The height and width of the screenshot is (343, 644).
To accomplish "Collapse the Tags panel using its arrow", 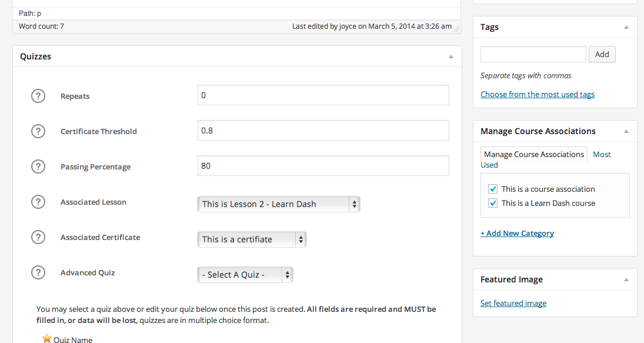I will [626, 28].
